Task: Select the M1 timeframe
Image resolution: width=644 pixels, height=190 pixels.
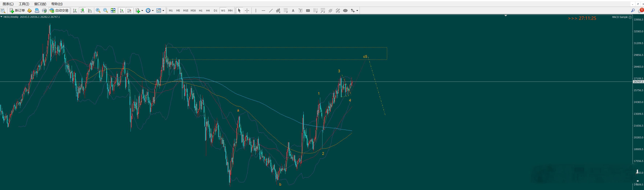Action: coord(171,11)
